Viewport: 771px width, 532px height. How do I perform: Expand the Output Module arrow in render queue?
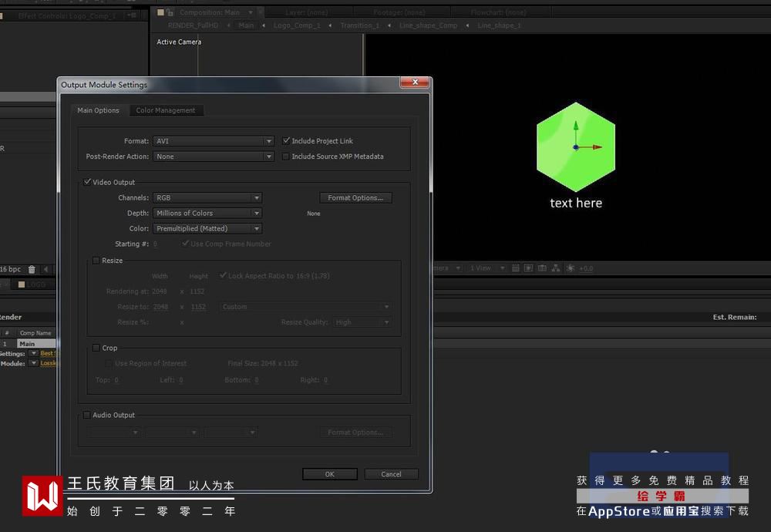pyautogui.click(x=33, y=363)
